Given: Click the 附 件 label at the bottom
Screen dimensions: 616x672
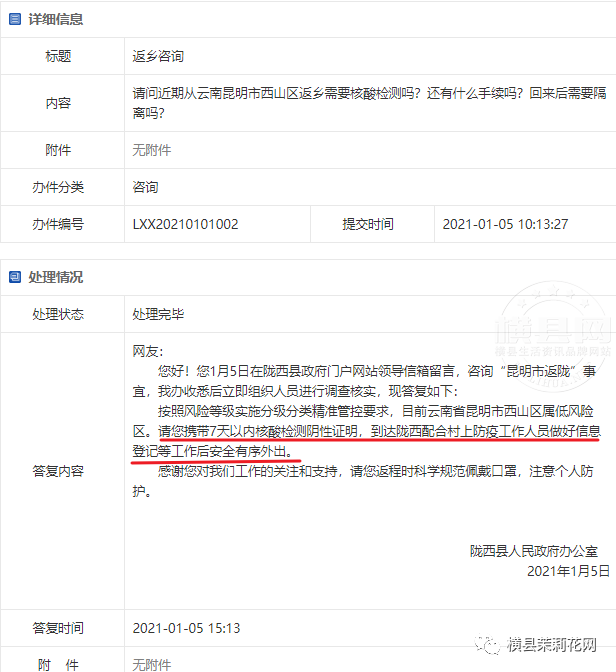Looking at the screenshot, I should point(58,665).
